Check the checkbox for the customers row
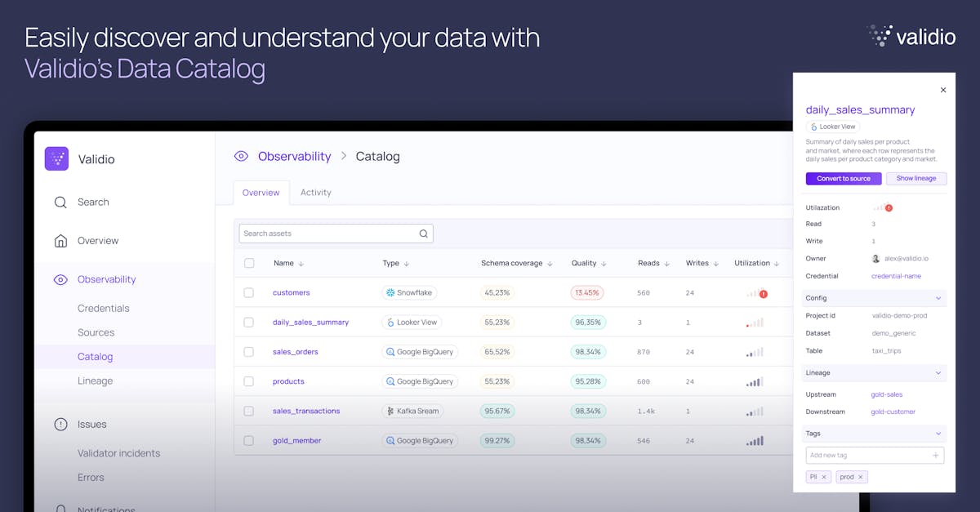This screenshot has width=980, height=512. 249,292
